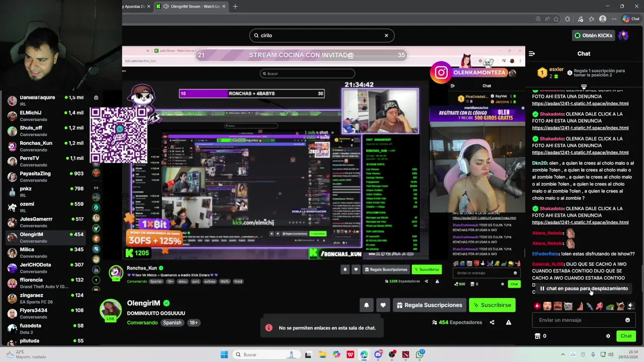Open JeriCHODota channel in sidebar

coord(45,267)
